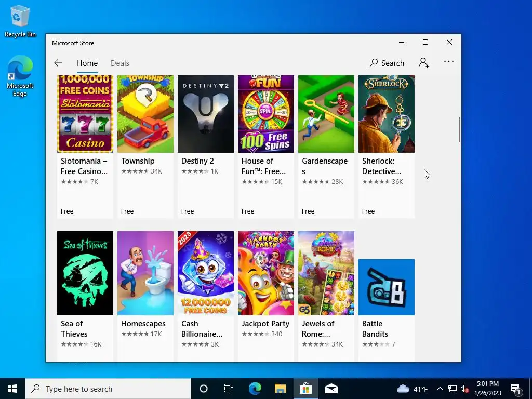Viewport: 532px width, 399px height.
Task: Select the Destiny 2 cover image
Action: (x=206, y=114)
